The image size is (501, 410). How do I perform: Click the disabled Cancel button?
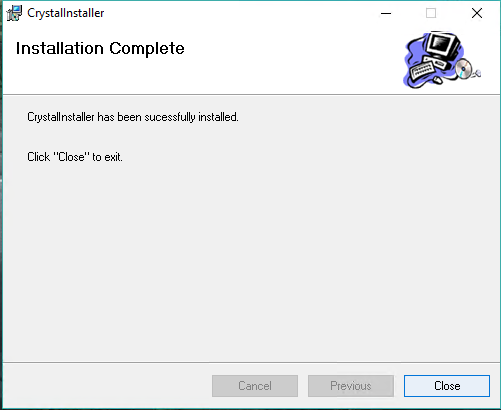coord(255,386)
